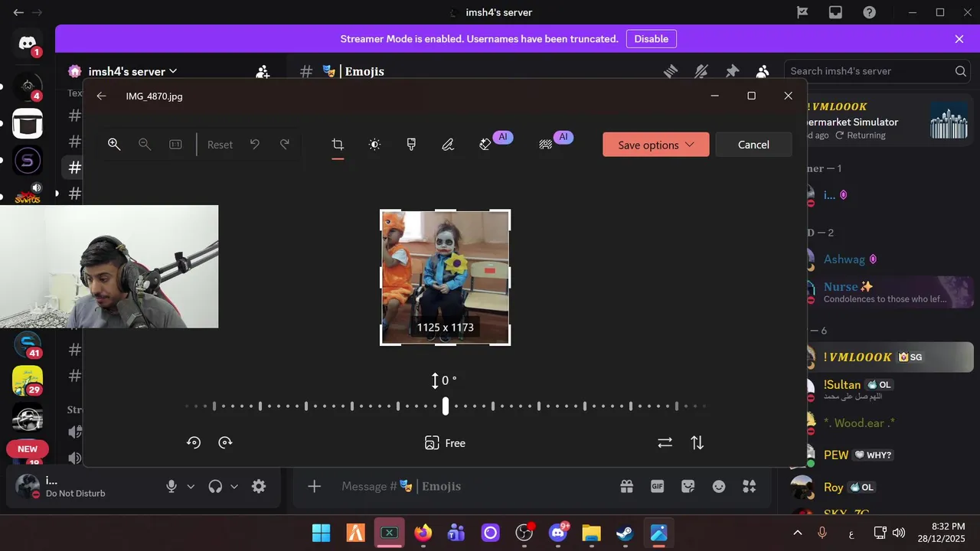Rotate image clockwise
The image size is (980, 551).
tap(225, 442)
